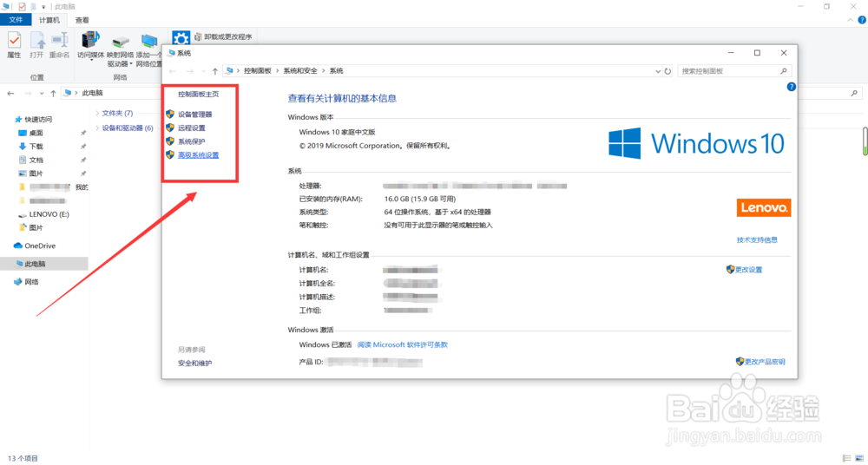Expand dropdown arrow after 系统和安全 breadcrumb

click(323, 71)
